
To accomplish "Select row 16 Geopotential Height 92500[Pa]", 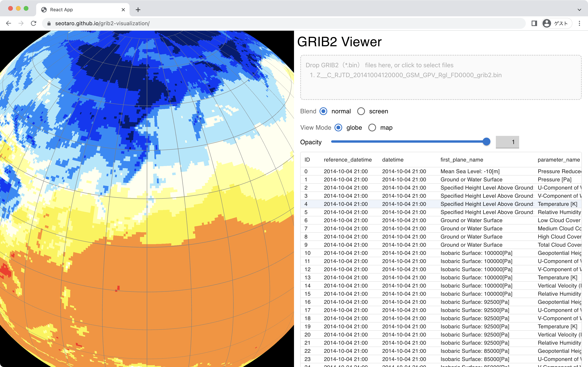I will pos(441,302).
